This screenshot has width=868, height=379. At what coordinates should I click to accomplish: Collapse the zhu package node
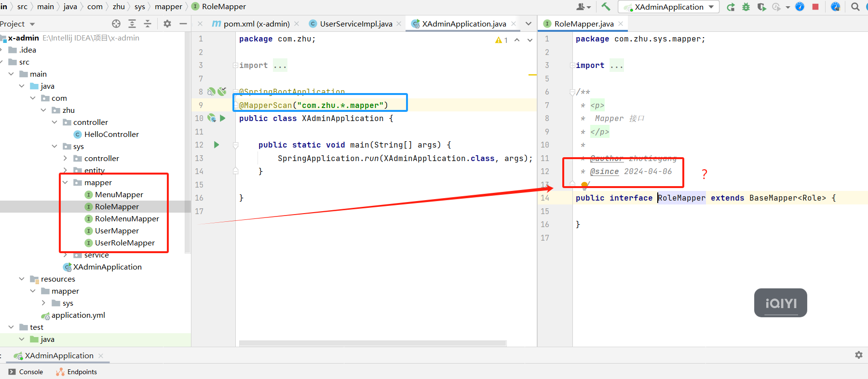click(x=43, y=110)
